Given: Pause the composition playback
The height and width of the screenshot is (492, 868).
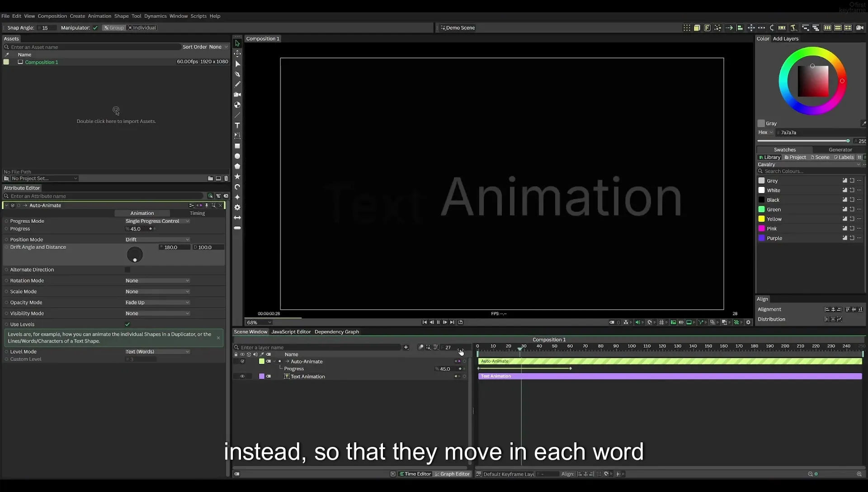Looking at the screenshot, I should point(438,322).
